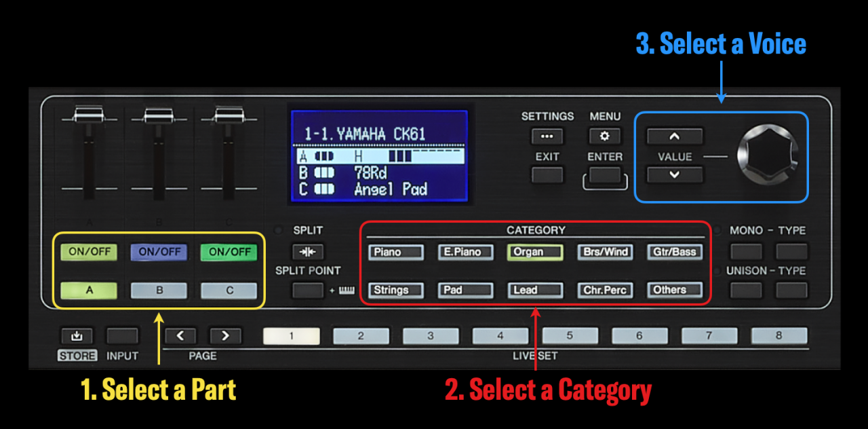Click the TYPE button beside MONO

coord(791,252)
